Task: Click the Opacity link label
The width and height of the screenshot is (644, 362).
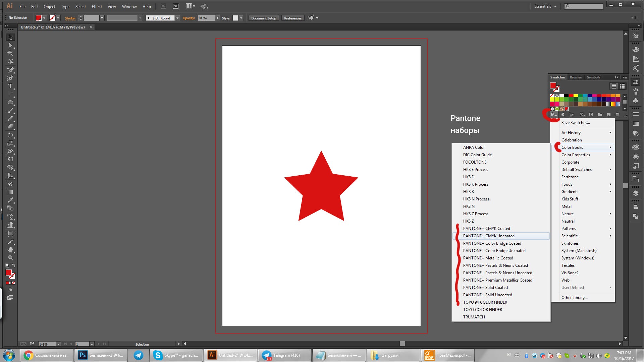Action: (189, 18)
